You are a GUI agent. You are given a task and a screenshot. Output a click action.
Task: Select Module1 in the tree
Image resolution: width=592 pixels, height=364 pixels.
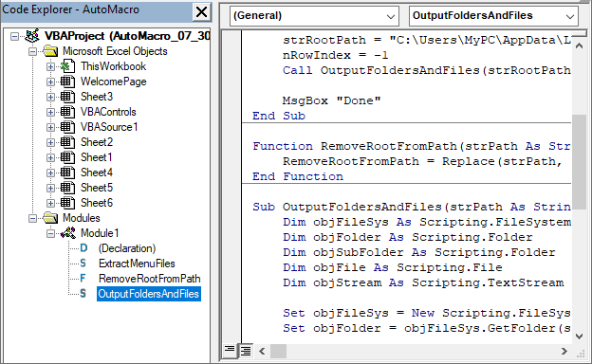click(100, 233)
